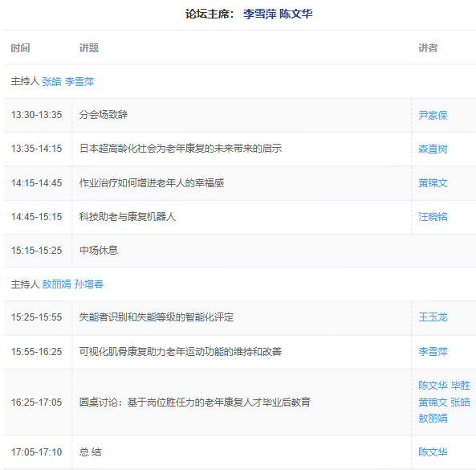Image resolution: width=476 pixels, height=470 pixels.
Task: Click host 李雪萍 in first 主持人 row
Action: click(x=79, y=81)
